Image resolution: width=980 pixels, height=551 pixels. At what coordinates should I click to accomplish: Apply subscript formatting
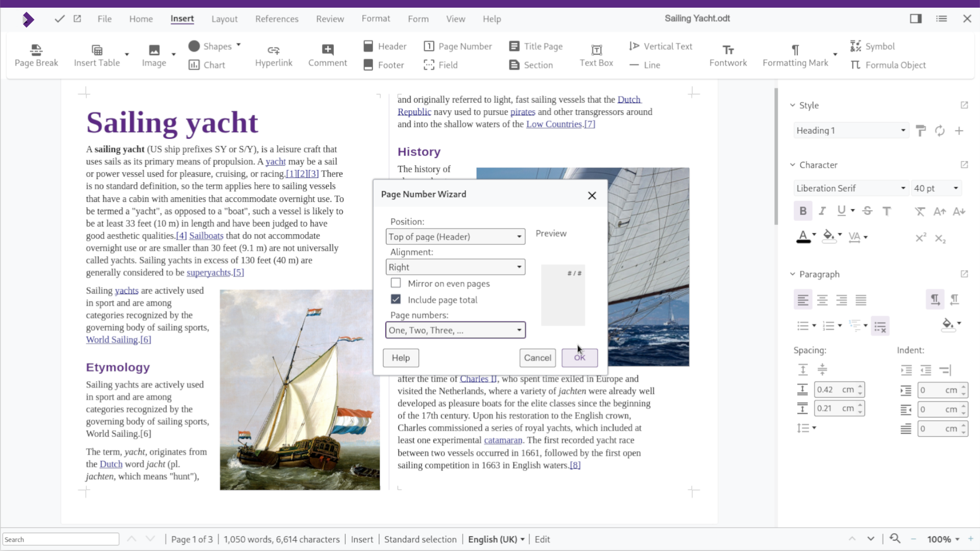point(940,238)
